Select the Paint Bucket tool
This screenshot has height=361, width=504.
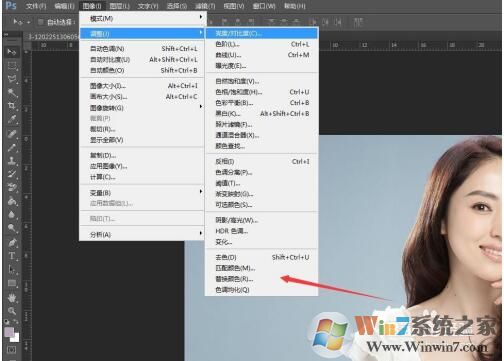[x=12, y=201]
